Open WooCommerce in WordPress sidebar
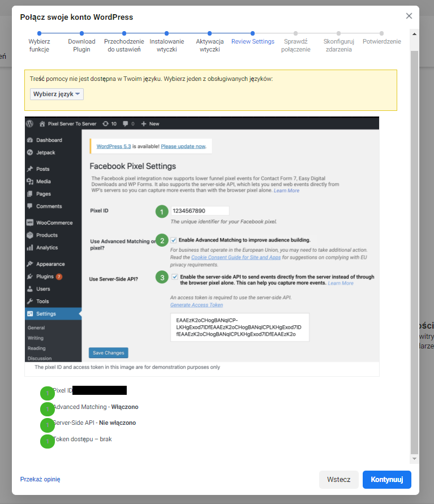The width and height of the screenshot is (434, 504). [x=53, y=223]
